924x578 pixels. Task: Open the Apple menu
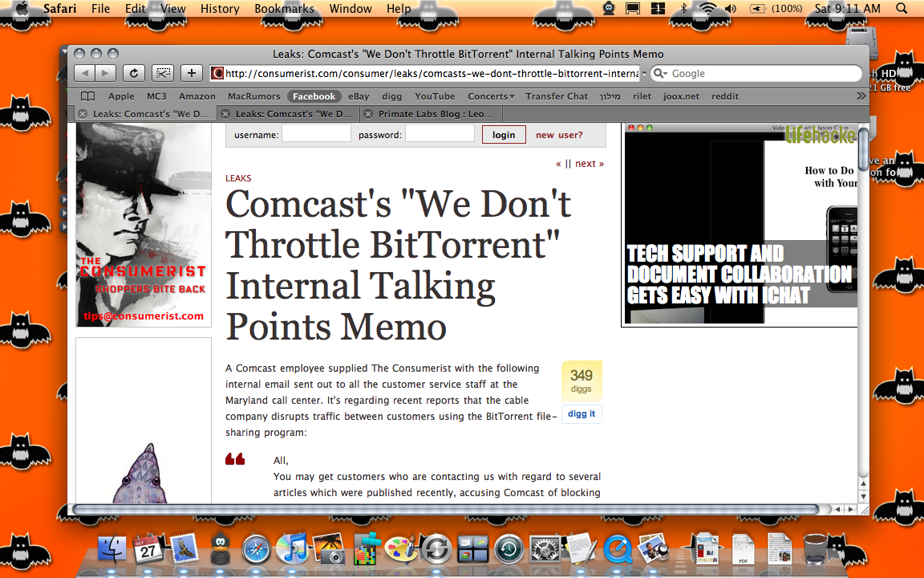21,8
